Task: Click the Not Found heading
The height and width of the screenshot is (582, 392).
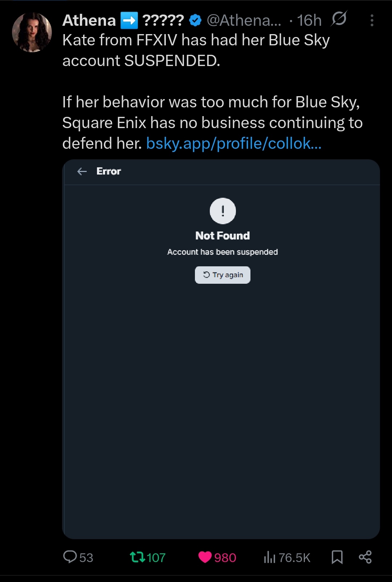Action: [222, 236]
